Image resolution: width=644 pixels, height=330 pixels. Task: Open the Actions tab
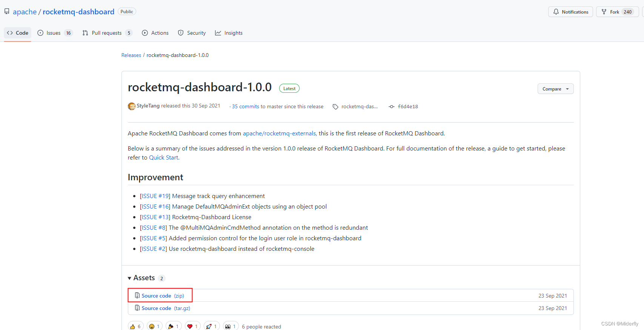coord(155,33)
